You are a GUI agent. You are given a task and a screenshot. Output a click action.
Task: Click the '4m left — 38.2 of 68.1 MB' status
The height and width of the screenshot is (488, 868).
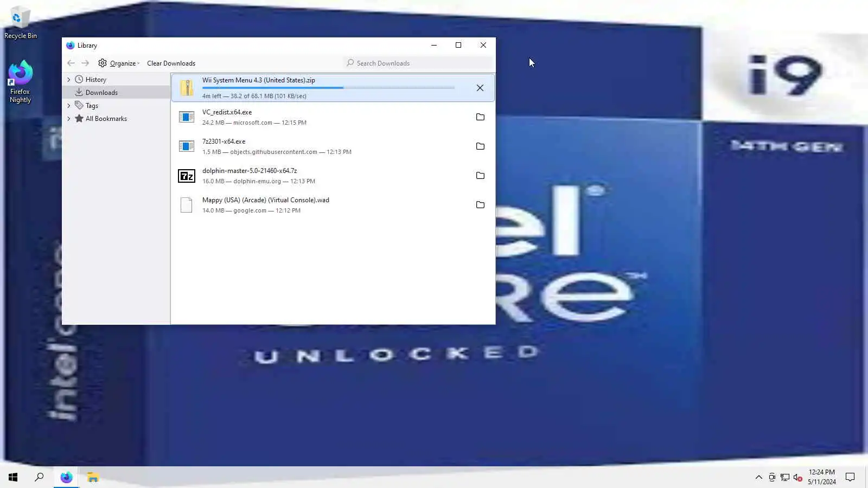254,96
